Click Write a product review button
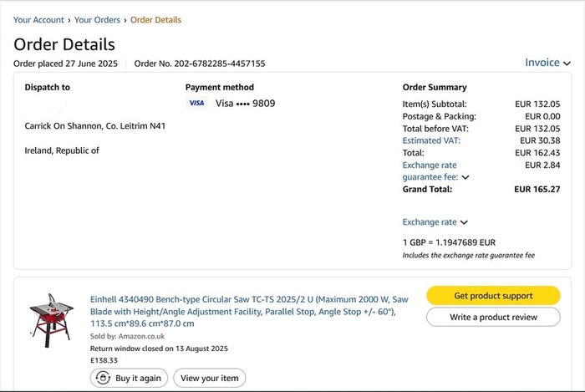585x392 pixels. click(493, 317)
